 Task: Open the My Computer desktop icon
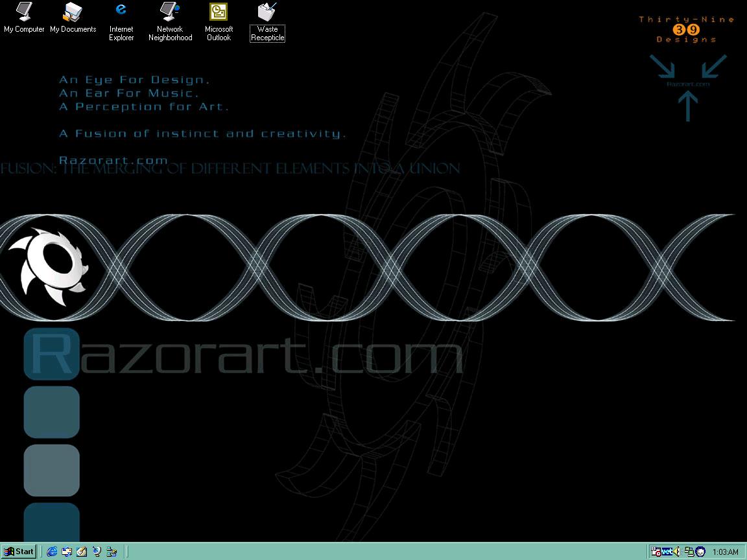[24, 12]
